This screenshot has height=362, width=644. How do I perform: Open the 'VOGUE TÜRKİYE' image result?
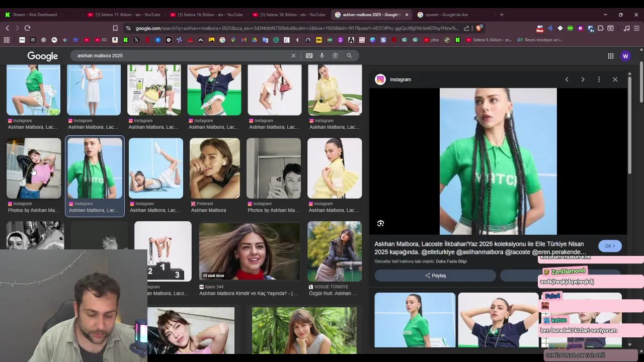coord(335,251)
